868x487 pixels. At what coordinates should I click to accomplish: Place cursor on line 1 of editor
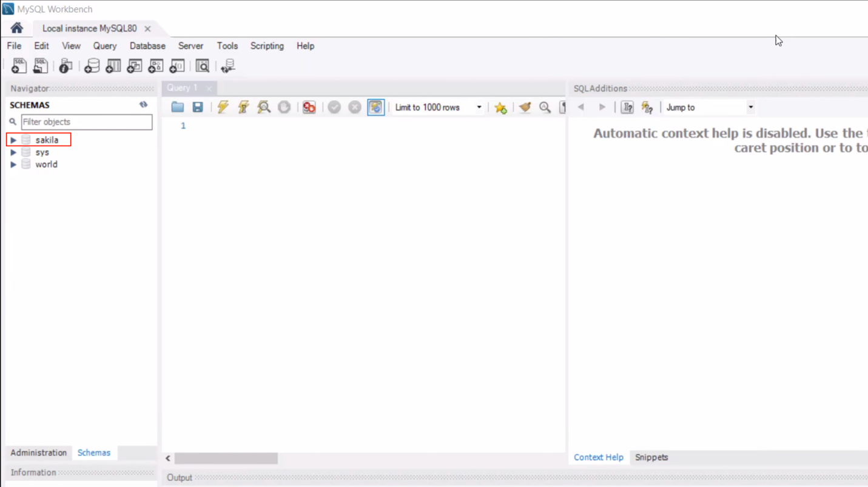coord(376,126)
